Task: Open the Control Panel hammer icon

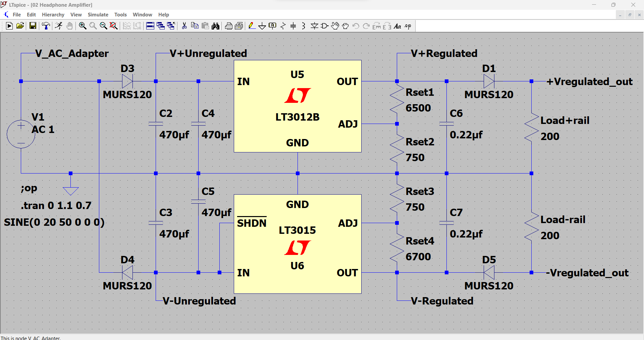Action: (46, 26)
